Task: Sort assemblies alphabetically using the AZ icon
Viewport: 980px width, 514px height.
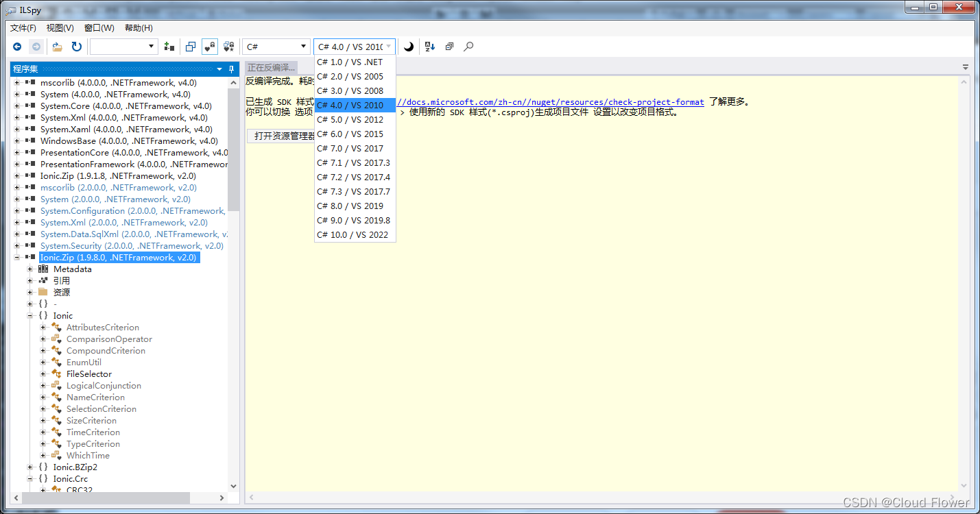Action: click(429, 46)
